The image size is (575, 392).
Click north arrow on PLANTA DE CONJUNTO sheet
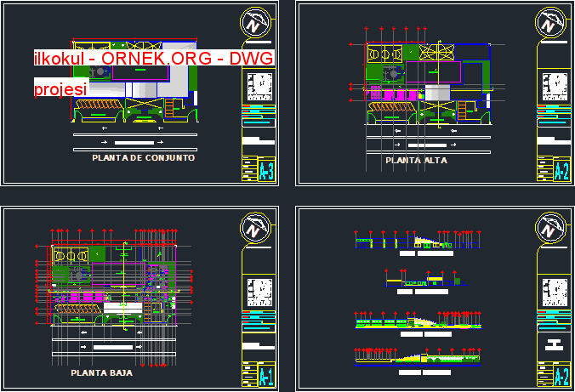pyautogui.click(x=255, y=22)
